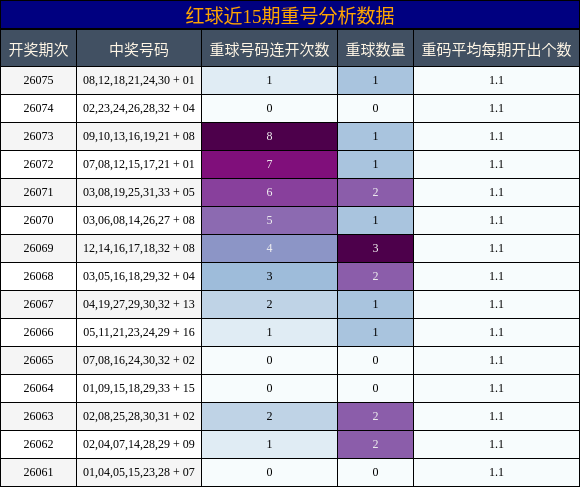580x487 pixels.
Task: Click repeat quantity 2 in row 26062
Action: tap(375, 444)
